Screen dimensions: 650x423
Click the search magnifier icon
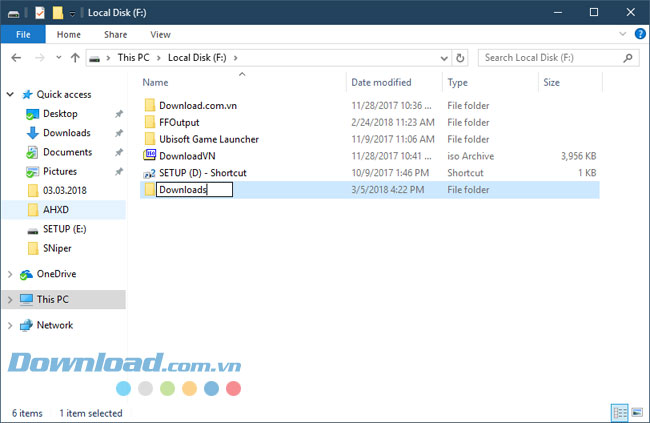pyautogui.click(x=628, y=58)
